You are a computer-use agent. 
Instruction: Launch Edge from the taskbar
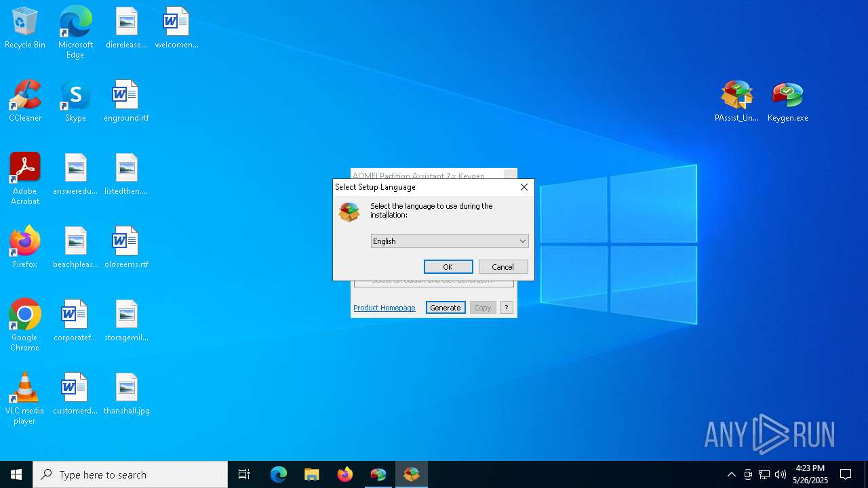(x=278, y=474)
